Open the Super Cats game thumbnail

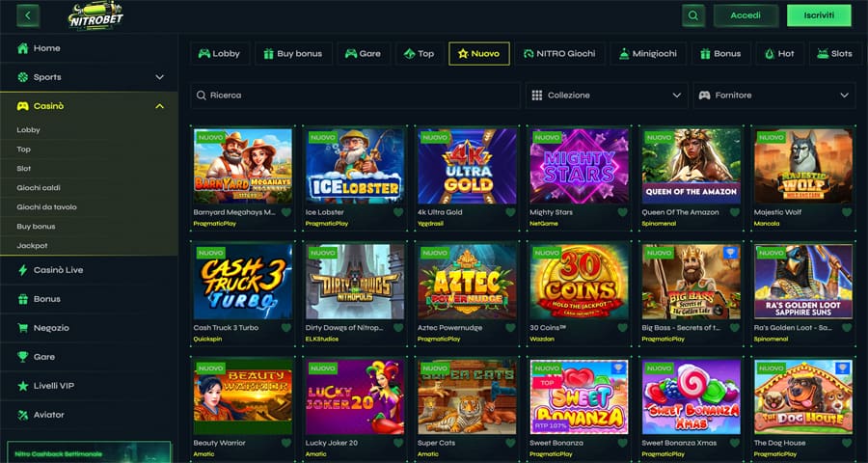(467, 397)
